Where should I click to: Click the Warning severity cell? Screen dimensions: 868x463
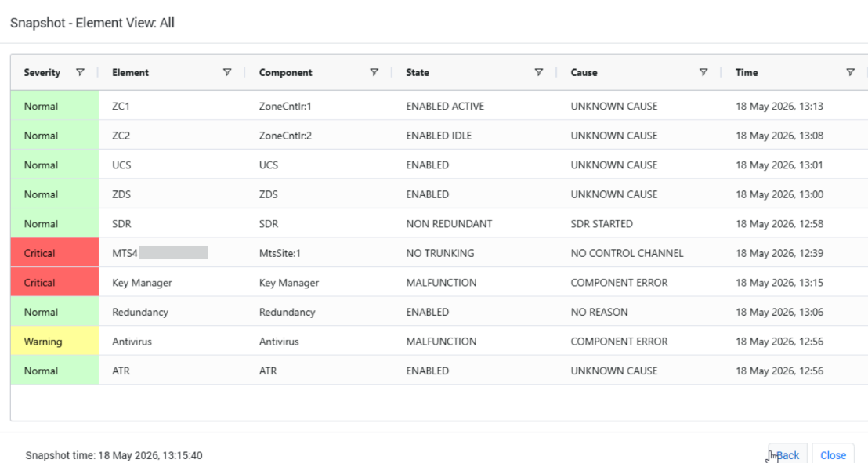[x=55, y=341]
